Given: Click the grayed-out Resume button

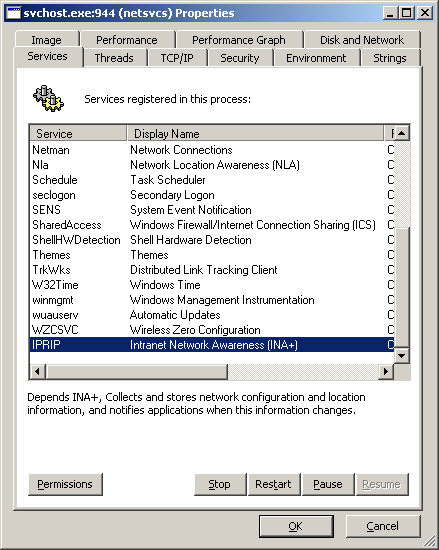Looking at the screenshot, I should (382, 484).
